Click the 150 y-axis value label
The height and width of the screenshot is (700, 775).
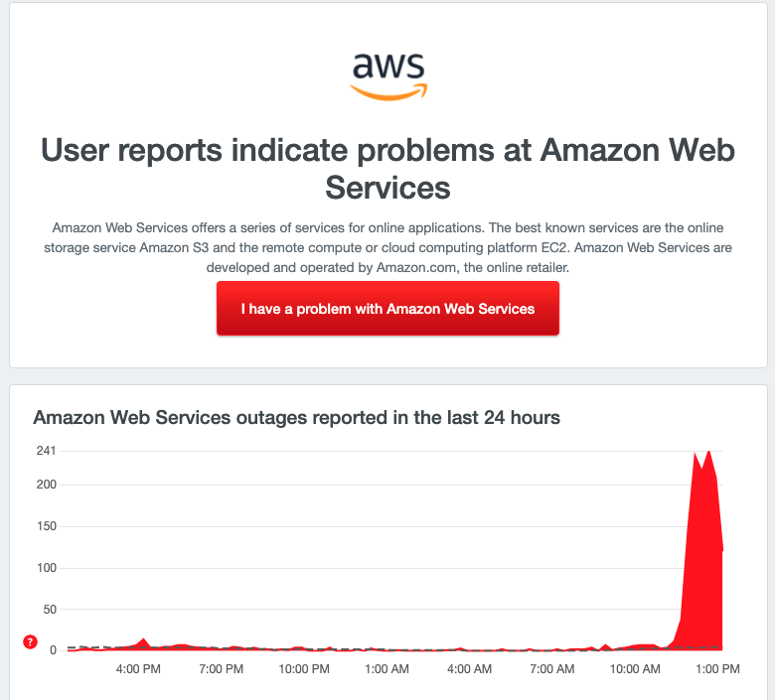47,526
